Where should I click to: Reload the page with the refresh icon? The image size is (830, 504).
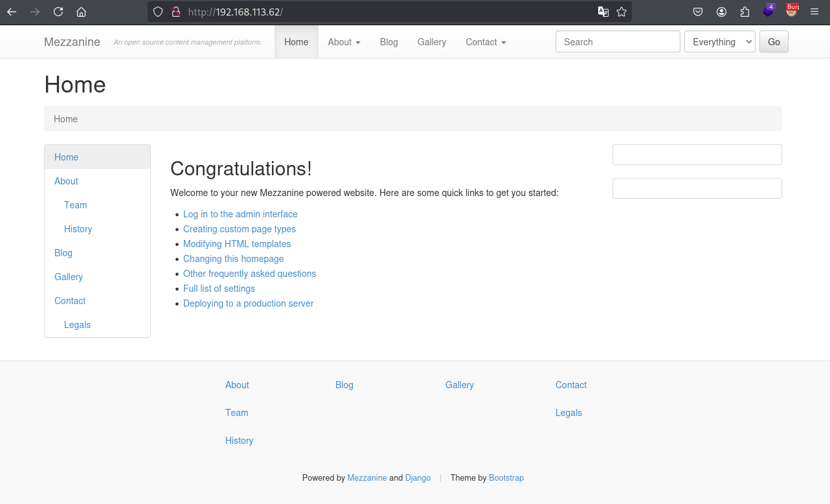[58, 12]
